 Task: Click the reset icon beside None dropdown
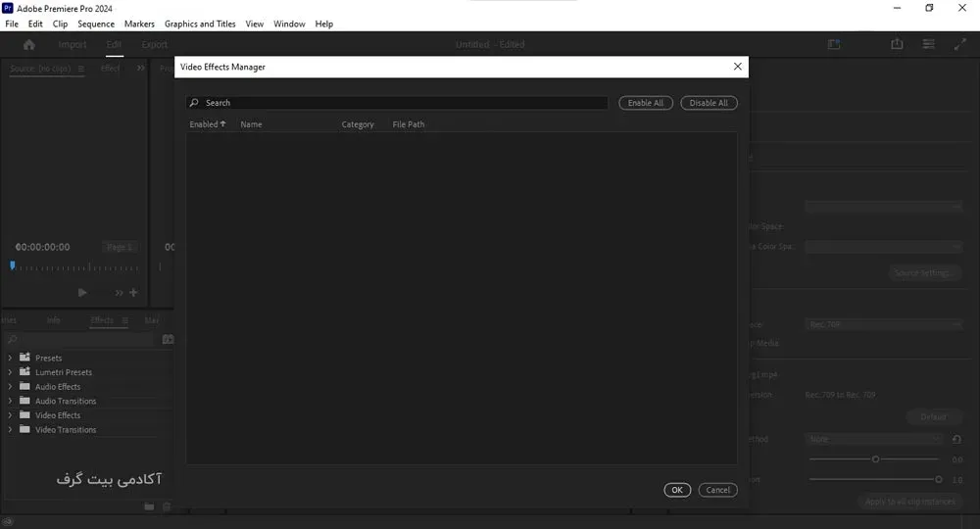pos(956,439)
